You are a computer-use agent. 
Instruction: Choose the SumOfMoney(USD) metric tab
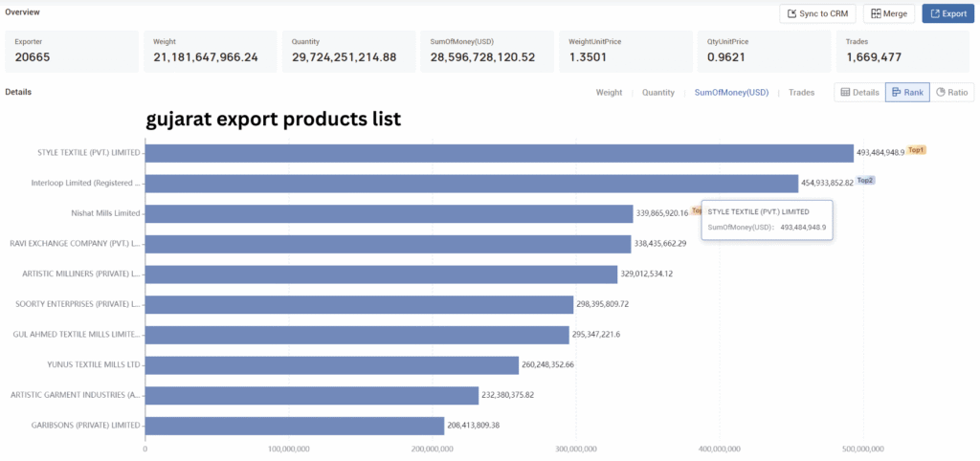point(731,93)
